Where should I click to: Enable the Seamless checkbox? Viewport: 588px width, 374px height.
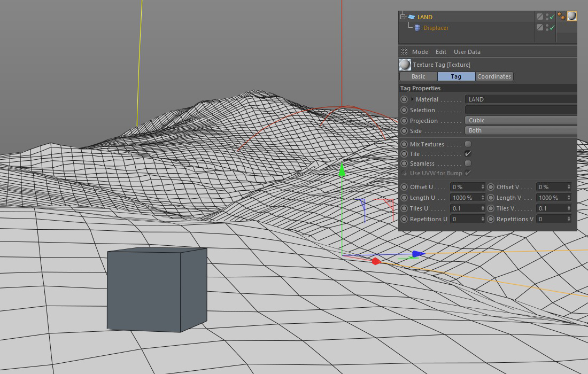click(x=468, y=163)
